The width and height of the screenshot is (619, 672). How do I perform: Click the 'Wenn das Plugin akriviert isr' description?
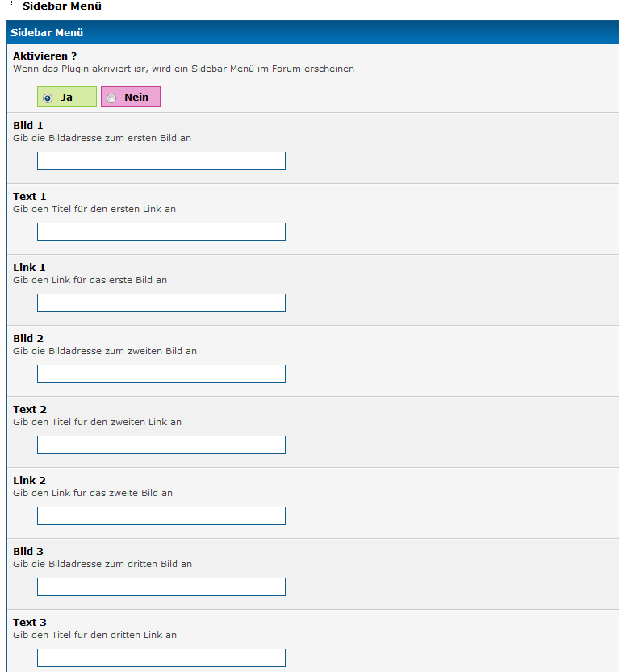pos(183,69)
